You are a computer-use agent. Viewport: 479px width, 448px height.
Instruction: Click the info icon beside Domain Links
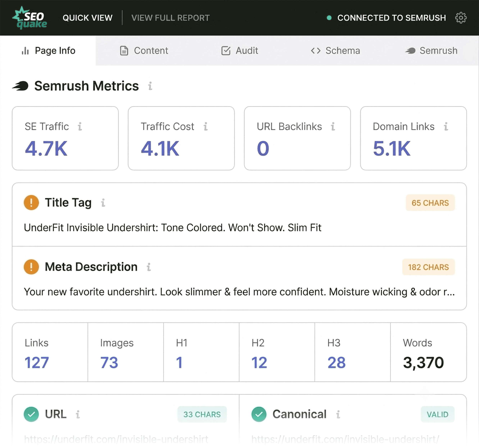446,126
